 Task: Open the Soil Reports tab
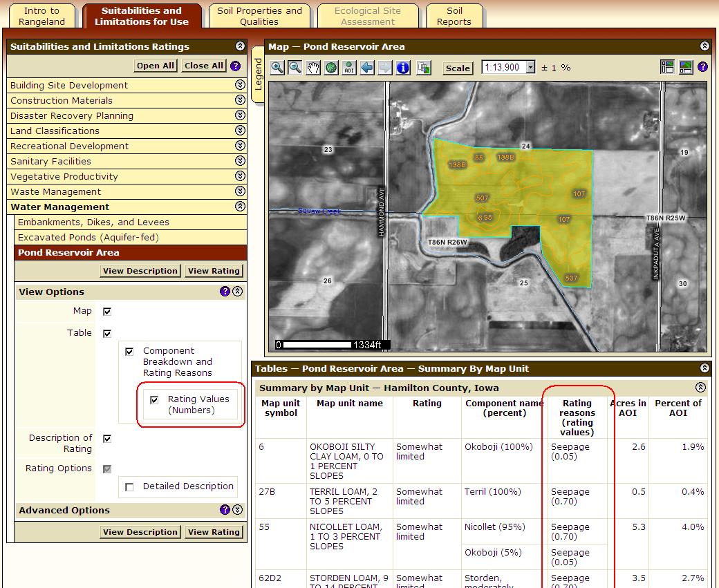[454, 16]
